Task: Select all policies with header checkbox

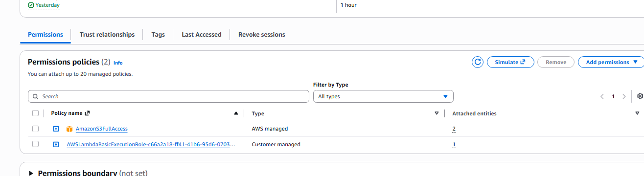Action: click(35, 113)
